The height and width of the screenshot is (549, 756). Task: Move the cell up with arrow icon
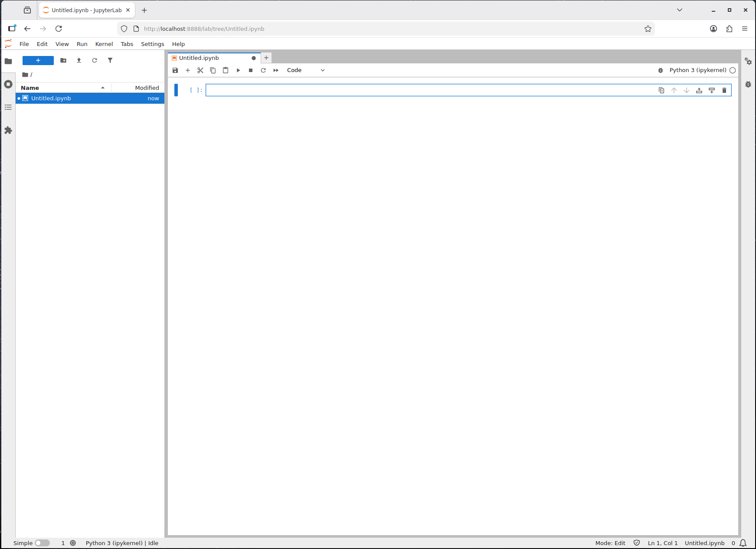tap(674, 90)
